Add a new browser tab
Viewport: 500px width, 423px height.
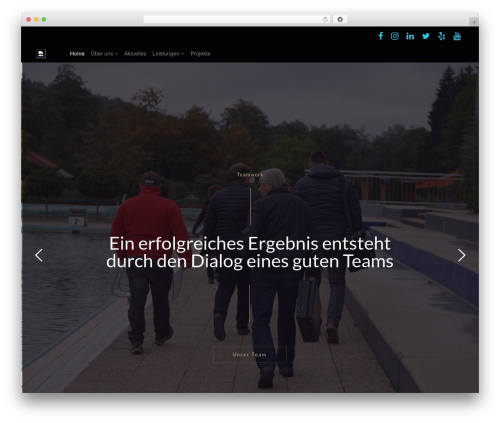[x=474, y=22]
